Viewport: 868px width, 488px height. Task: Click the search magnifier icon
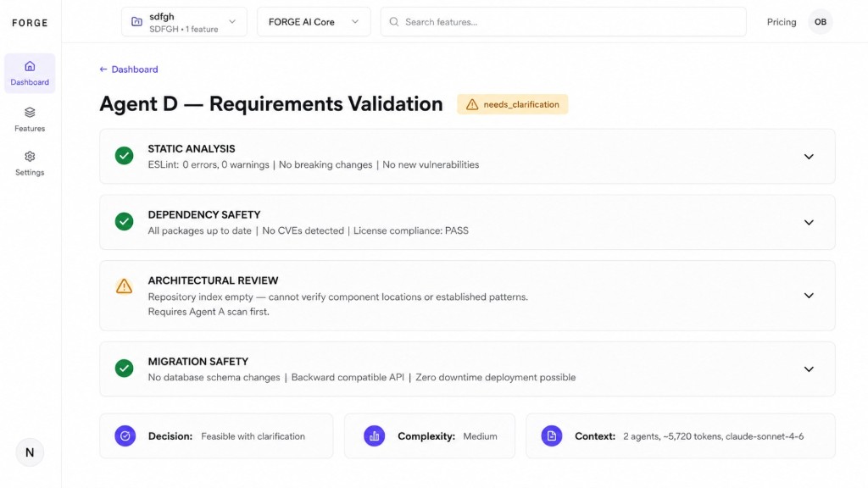tap(393, 22)
